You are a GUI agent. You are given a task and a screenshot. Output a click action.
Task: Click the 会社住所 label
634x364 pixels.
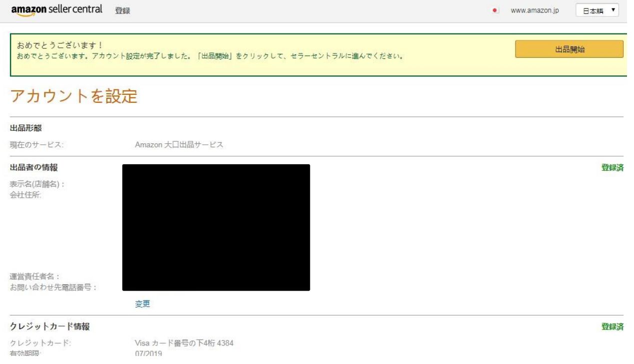(25, 194)
